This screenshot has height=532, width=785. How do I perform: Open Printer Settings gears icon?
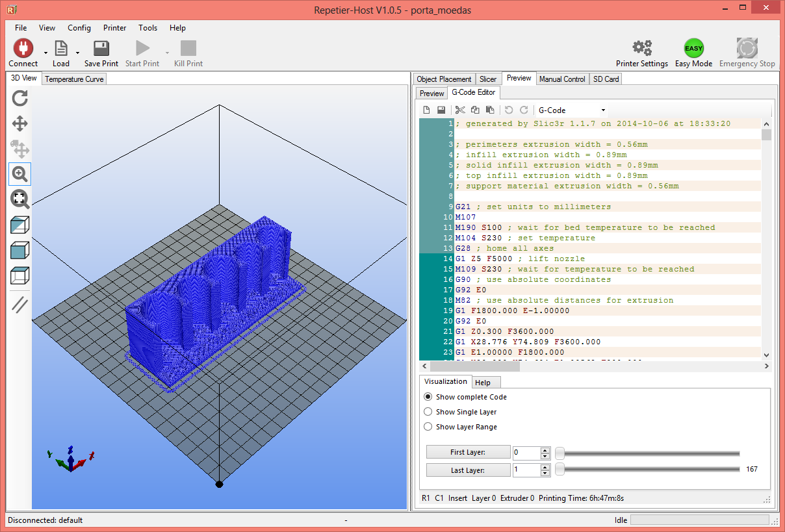pos(642,47)
